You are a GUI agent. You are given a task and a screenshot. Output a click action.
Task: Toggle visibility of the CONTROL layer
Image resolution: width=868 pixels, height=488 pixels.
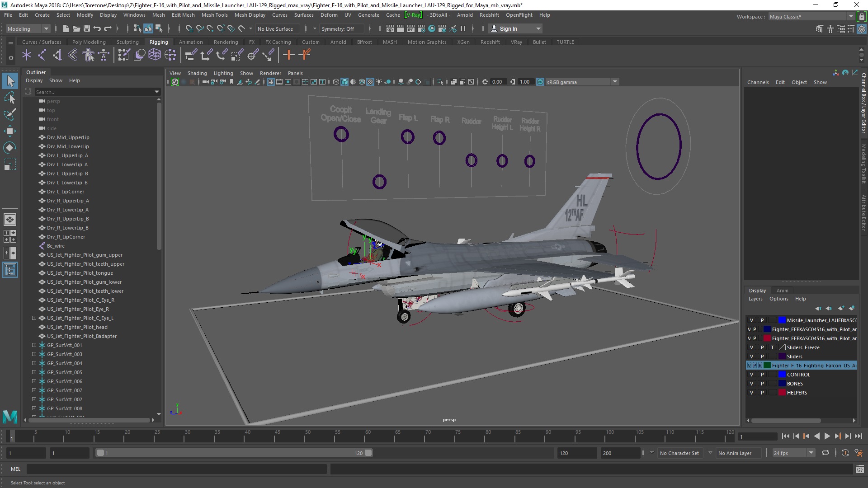(x=751, y=375)
